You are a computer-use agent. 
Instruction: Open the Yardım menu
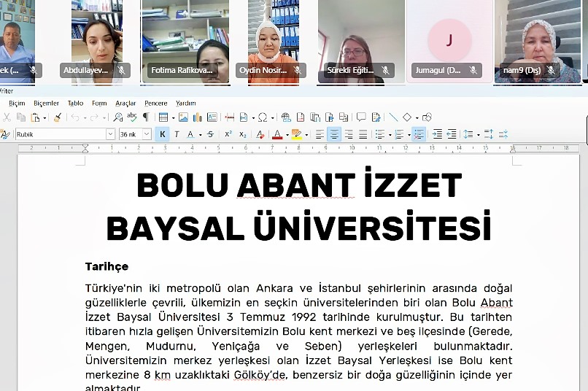186,103
